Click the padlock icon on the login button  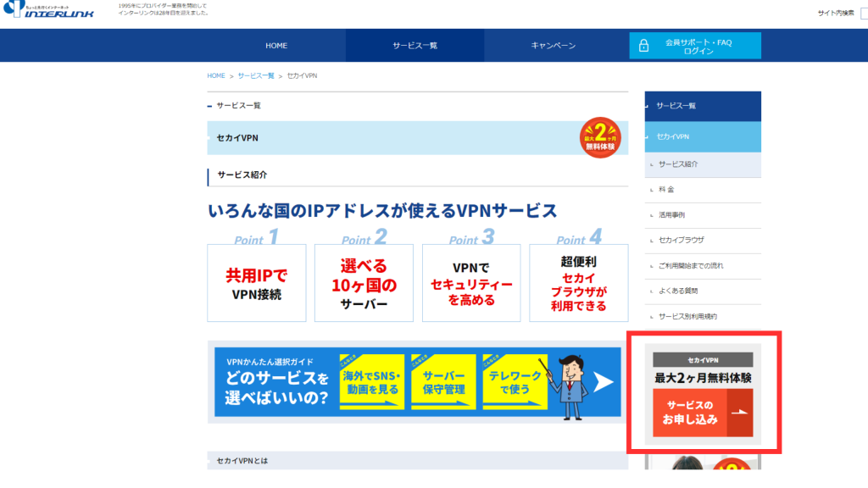pyautogui.click(x=643, y=46)
